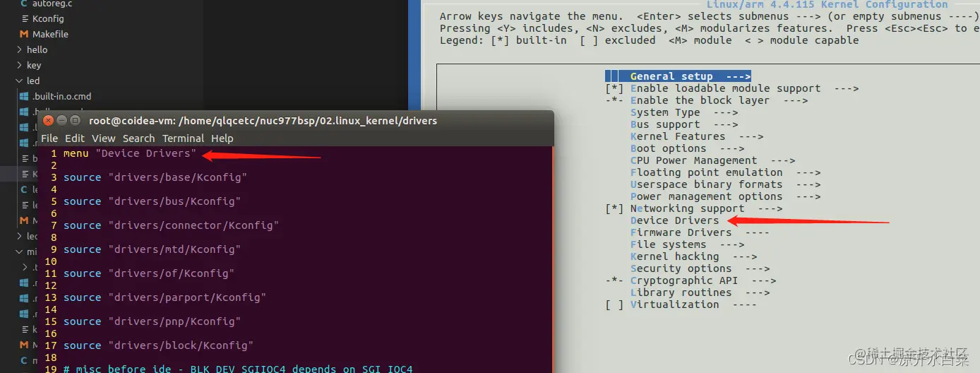The image size is (980, 373).
Task: Open the Terminal menu in menu bar
Action: [x=183, y=138]
